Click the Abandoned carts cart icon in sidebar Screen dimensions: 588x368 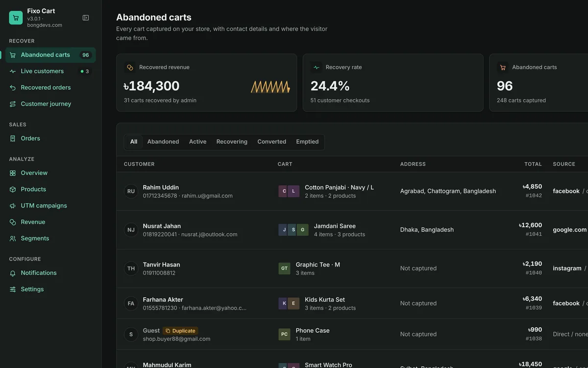click(x=13, y=55)
